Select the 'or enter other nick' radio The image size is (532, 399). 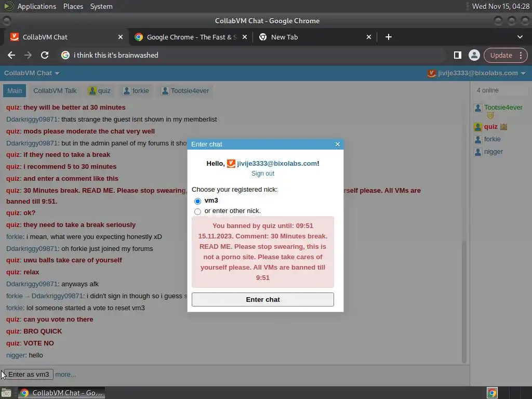[x=197, y=211]
